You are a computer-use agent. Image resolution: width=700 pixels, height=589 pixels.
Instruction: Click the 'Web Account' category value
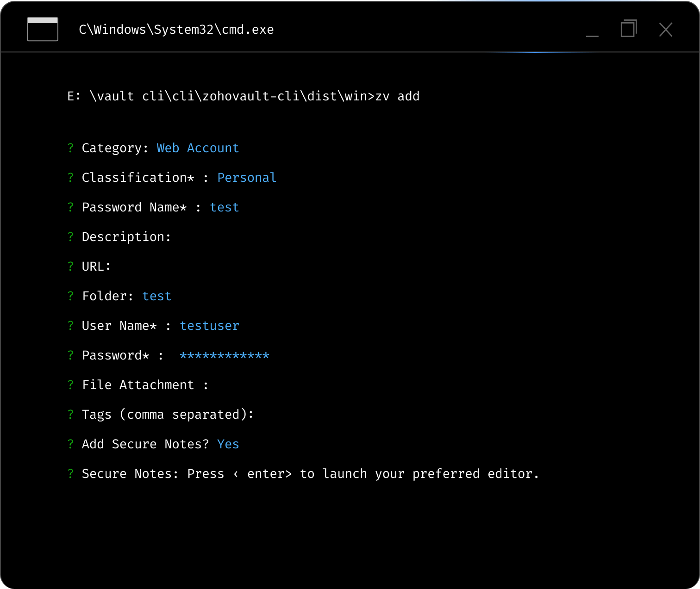(x=198, y=148)
